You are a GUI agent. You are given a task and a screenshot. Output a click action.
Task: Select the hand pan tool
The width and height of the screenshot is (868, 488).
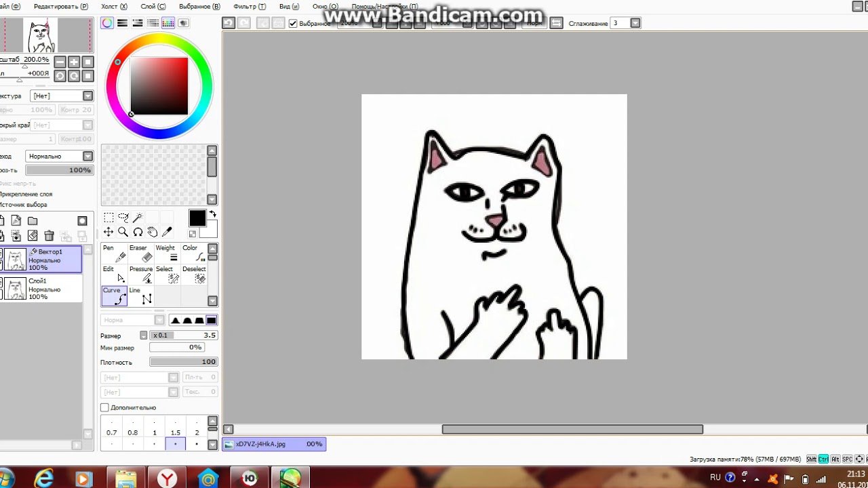[x=153, y=232]
